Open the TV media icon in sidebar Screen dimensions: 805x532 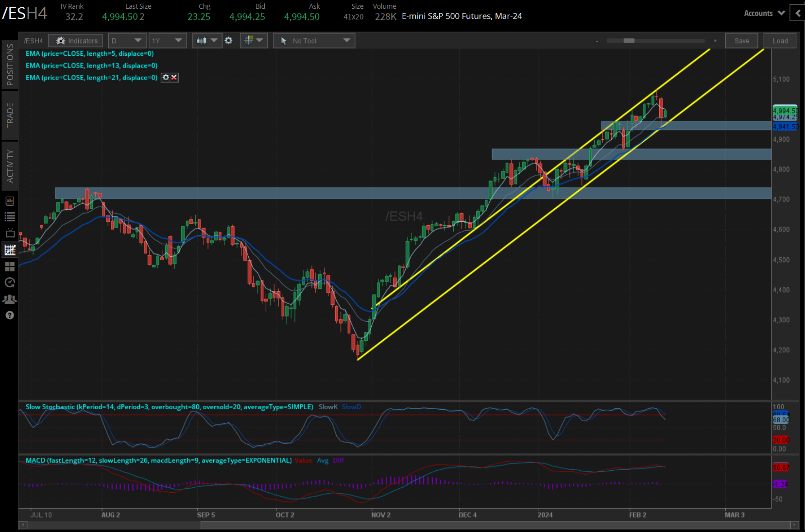coord(10,233)
